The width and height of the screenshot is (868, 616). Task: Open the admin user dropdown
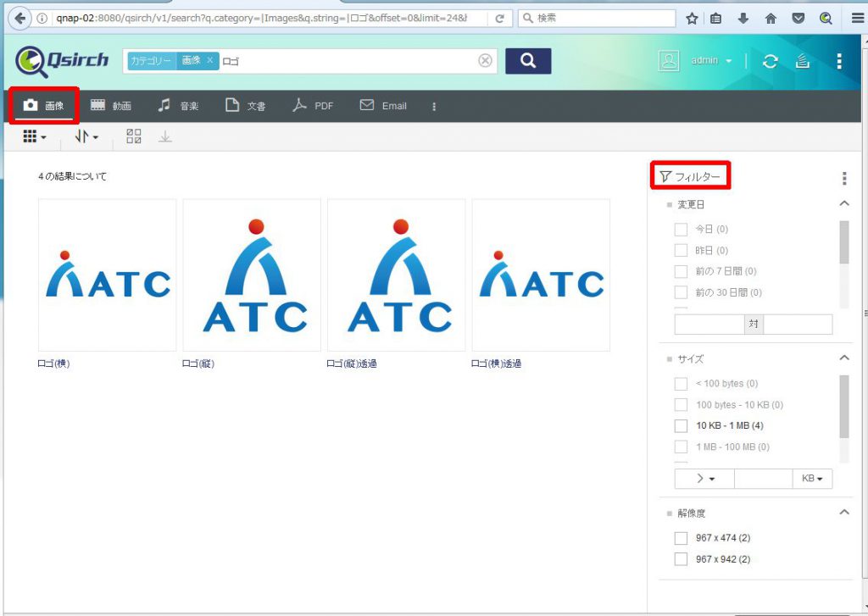pos(711,60)
